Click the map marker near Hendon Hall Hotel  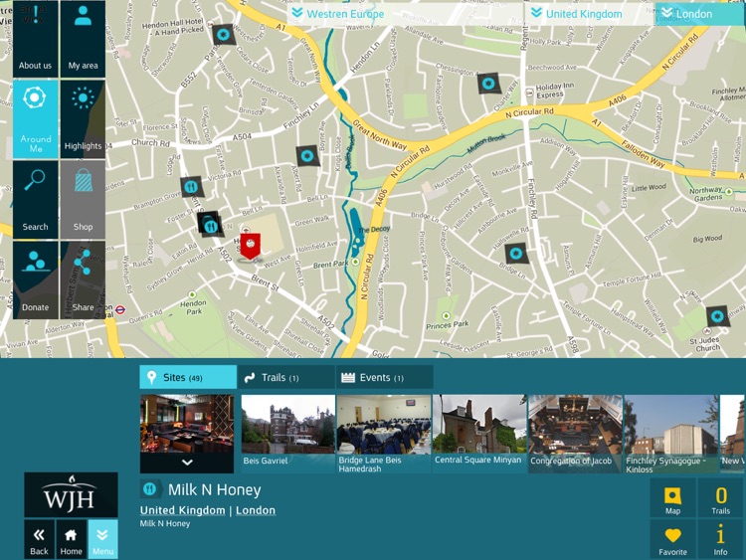223,34
